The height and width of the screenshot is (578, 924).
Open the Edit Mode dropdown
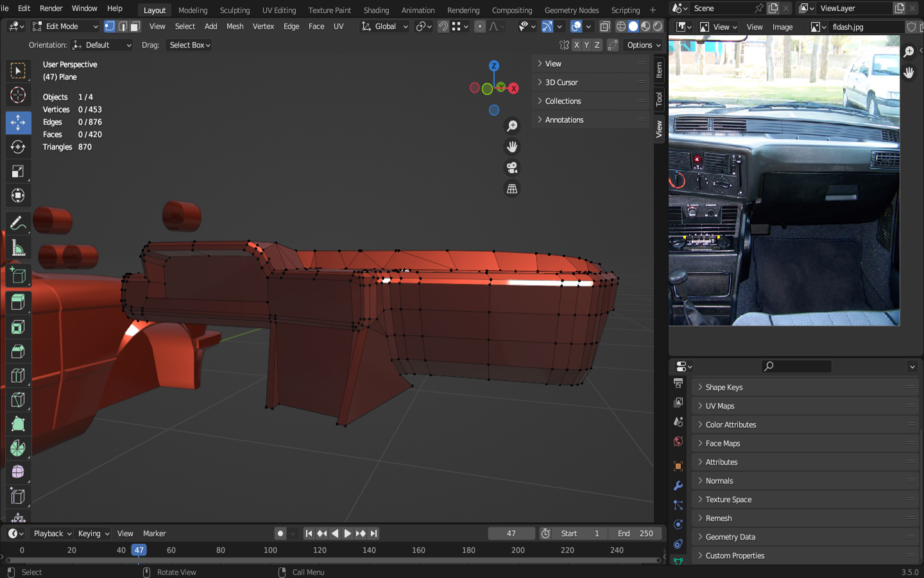[x=65, y=26]
